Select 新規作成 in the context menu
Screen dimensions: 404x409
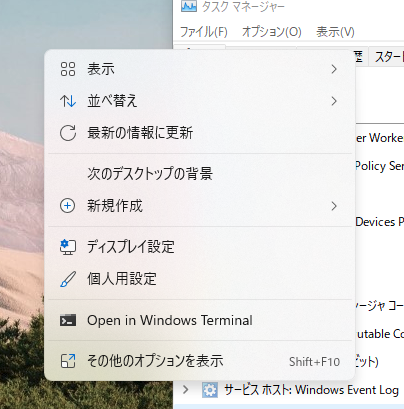pyautogui.click(x=200, y=206)
